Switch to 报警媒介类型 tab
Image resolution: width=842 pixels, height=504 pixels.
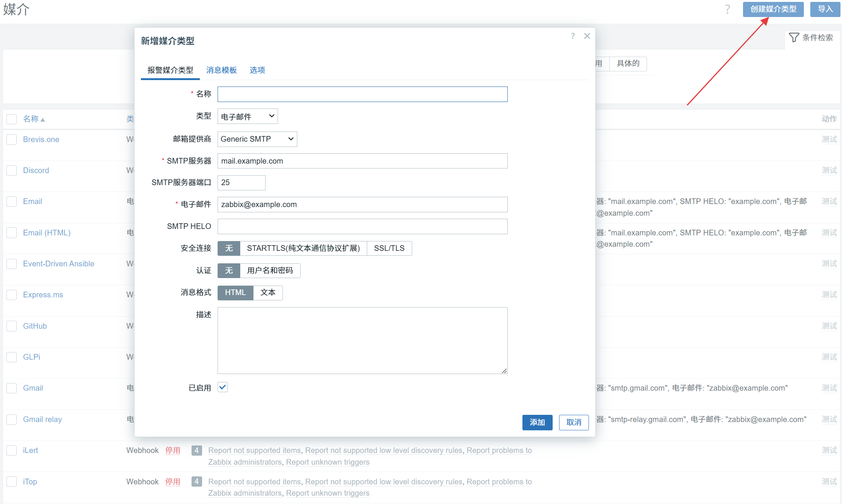[170, 70]
